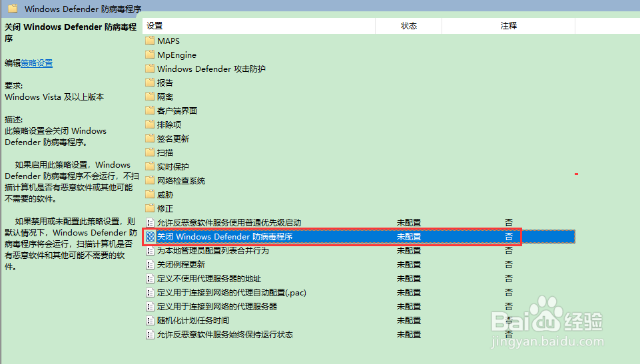Viewport: 640px width, 364px height.
Task: Select 定义不使用代理服务器的地址 policy text
Action: pyautogui.click(x=209, y=278)
